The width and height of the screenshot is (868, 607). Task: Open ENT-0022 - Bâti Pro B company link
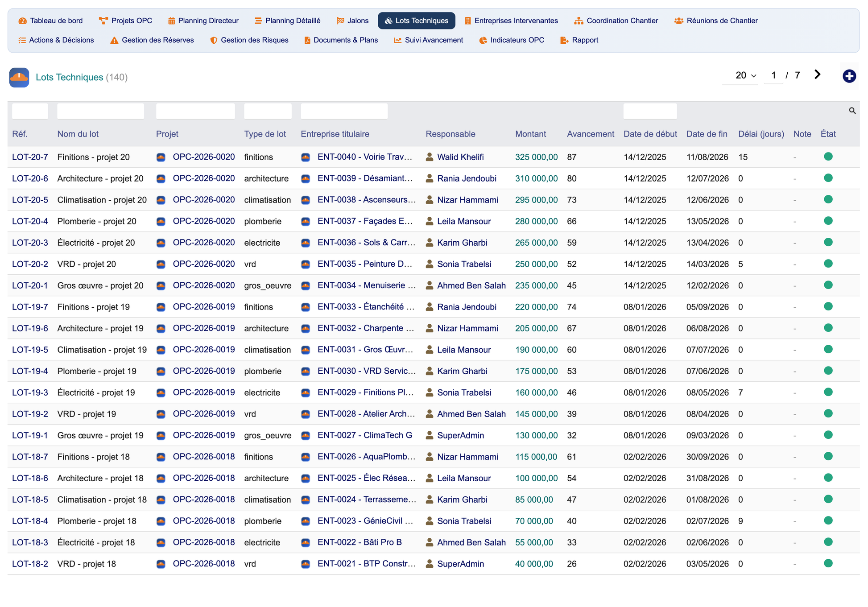click(x=360, y=542)
